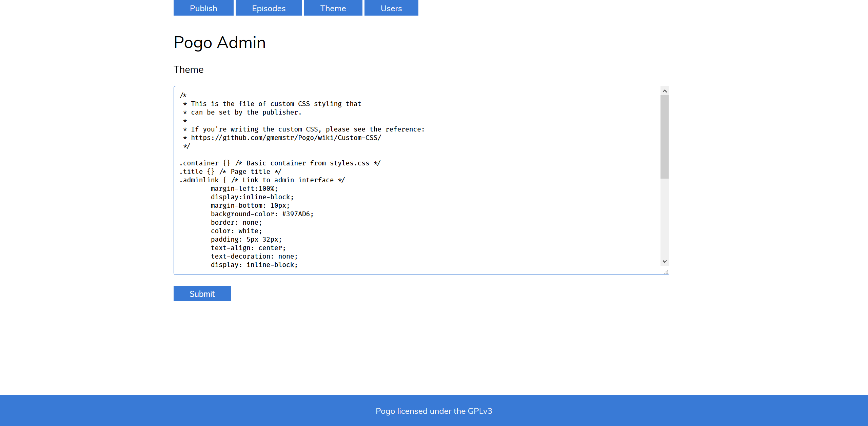Place cursor on the github.com wiki URL line

pyautogui.click(x=286, y=138)
